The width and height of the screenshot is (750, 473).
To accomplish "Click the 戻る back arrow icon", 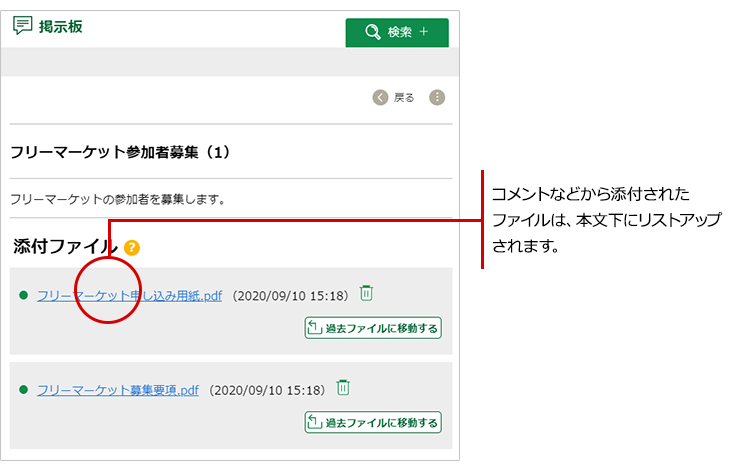I will tap(380, 97).
